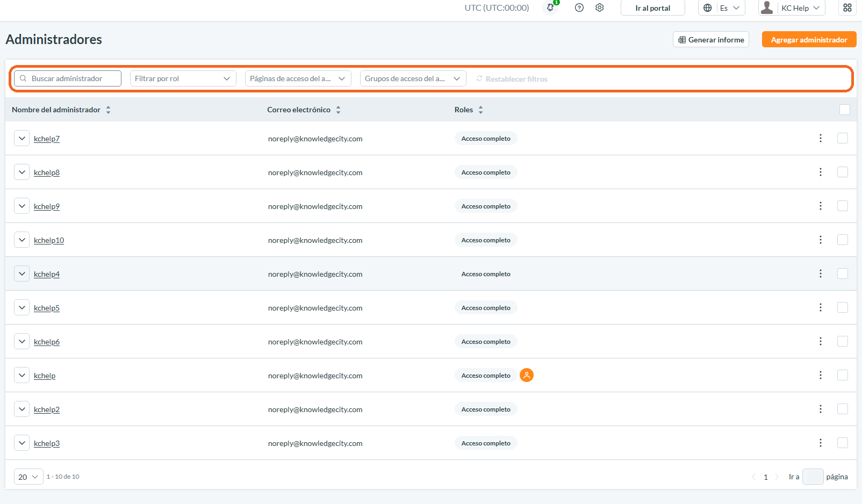The width and height of the screenshot is (862, 504).
Task: Open the Páginas de acceso filter dropdown
Action: [x=298, y=78]
